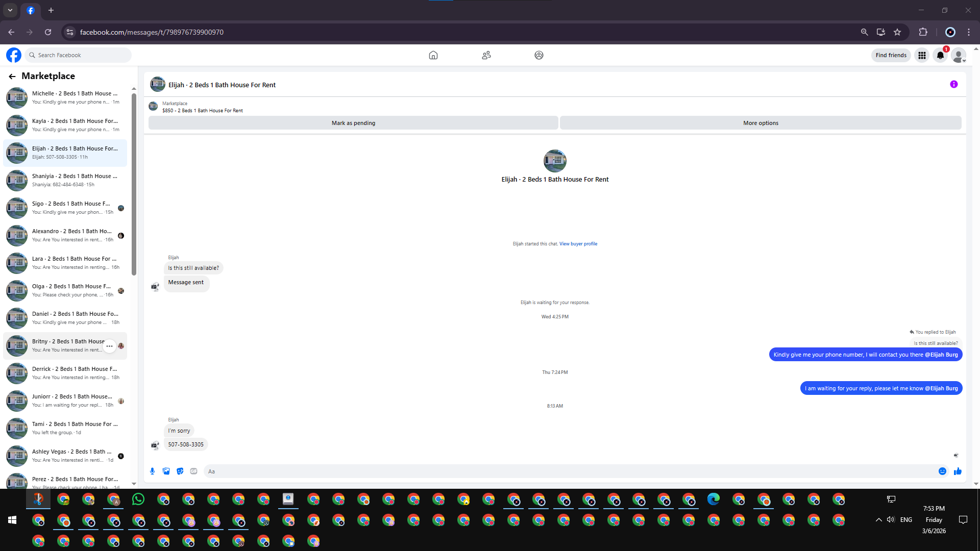Open the GIF picker icon
The width and height of the screenshot is (980, 551).
[x=193, y=471]
